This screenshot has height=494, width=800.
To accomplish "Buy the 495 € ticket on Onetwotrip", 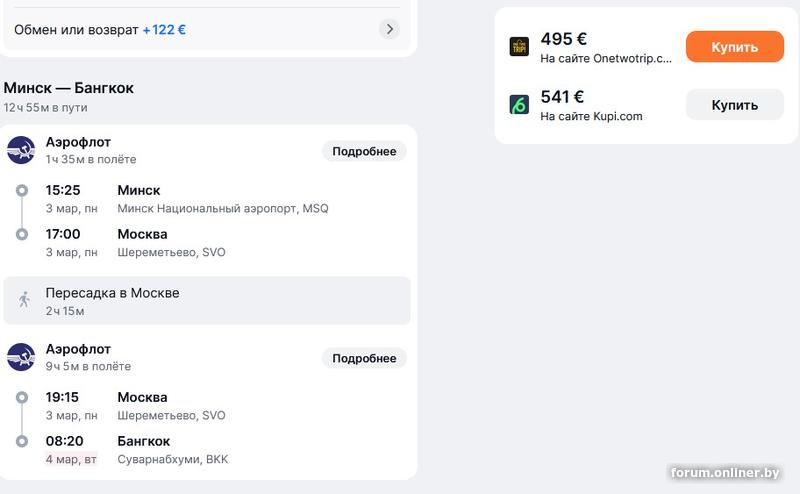I will tap(734, 47).
